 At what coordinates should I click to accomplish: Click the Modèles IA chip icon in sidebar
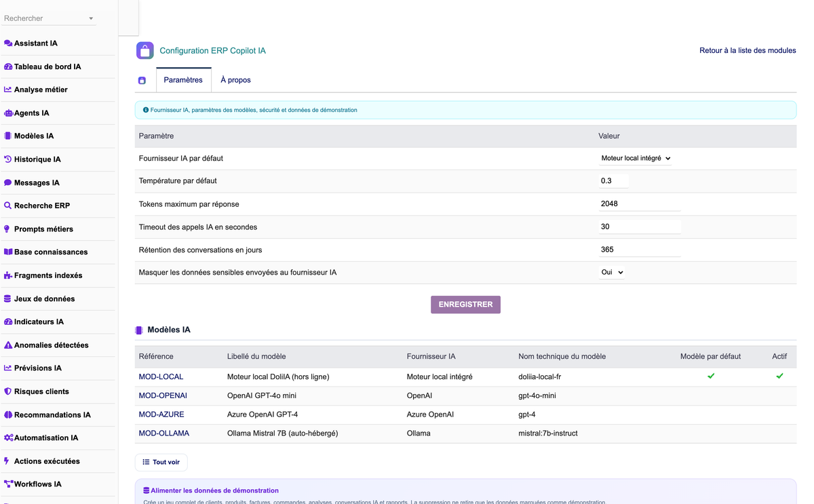click(x=8, y=136)
